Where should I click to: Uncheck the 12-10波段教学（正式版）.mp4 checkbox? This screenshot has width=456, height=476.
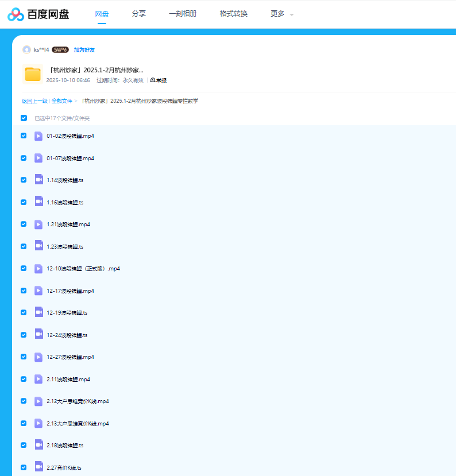24,268
